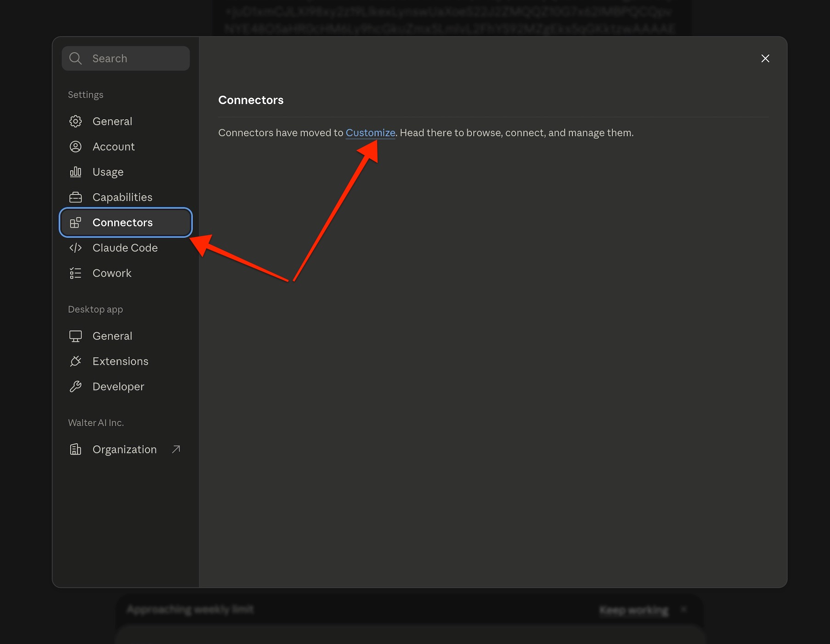Screen dimensions: 830x644
Task: Click the Extensions plug icon
Action: [75, 361]
